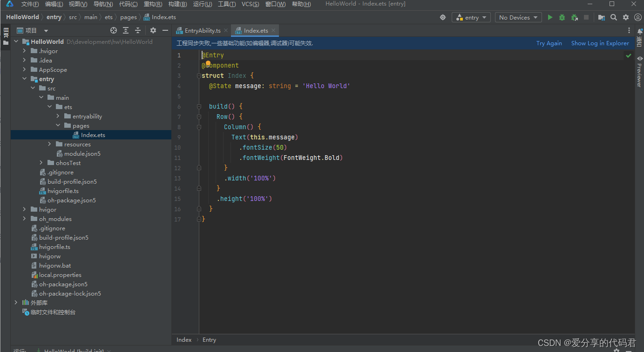Select hvigorw.bat in project tree
This screenshot has width=644, height=352.
(55, 265)
